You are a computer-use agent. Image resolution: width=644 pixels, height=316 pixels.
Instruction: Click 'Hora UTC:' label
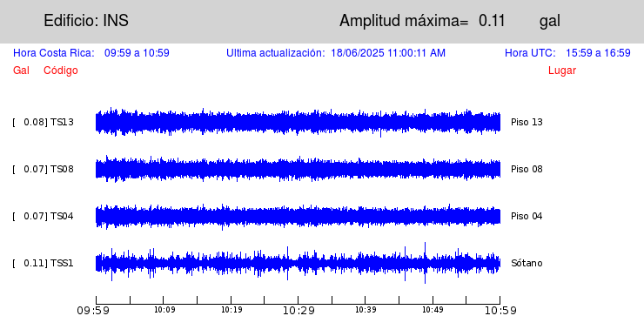pyautogui.click(x=530, y=53)
